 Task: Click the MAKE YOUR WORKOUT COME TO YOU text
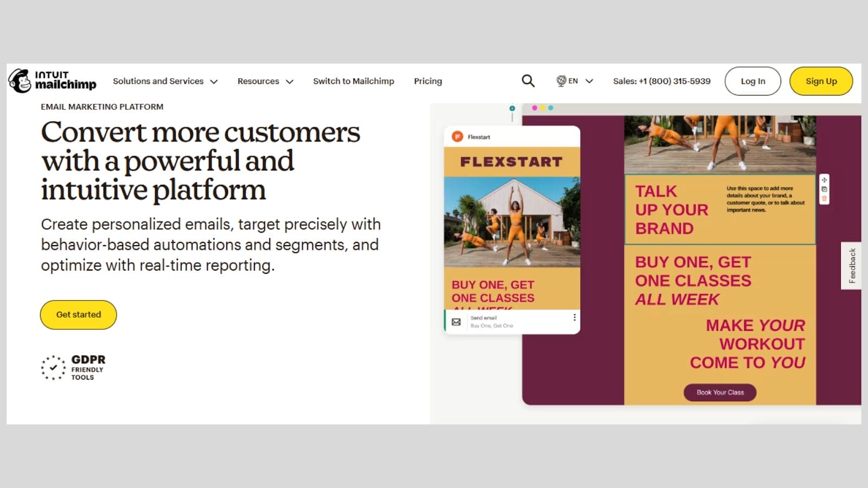click(748, 344)
